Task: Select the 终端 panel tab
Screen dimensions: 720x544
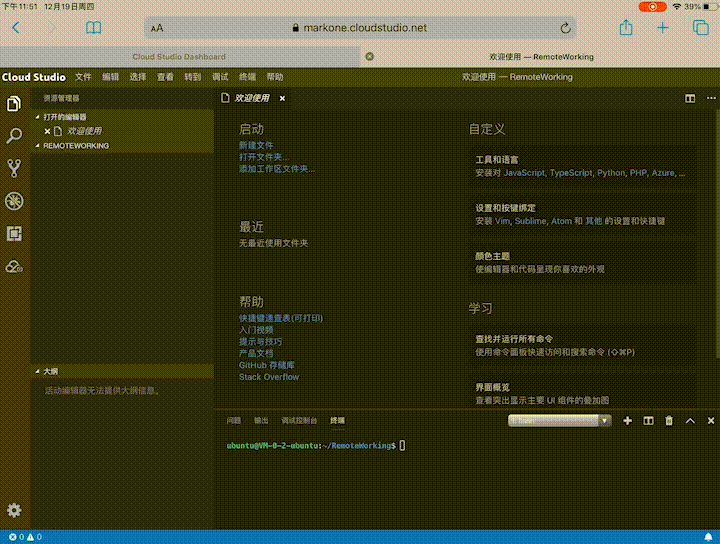Action: coord(338,421)
